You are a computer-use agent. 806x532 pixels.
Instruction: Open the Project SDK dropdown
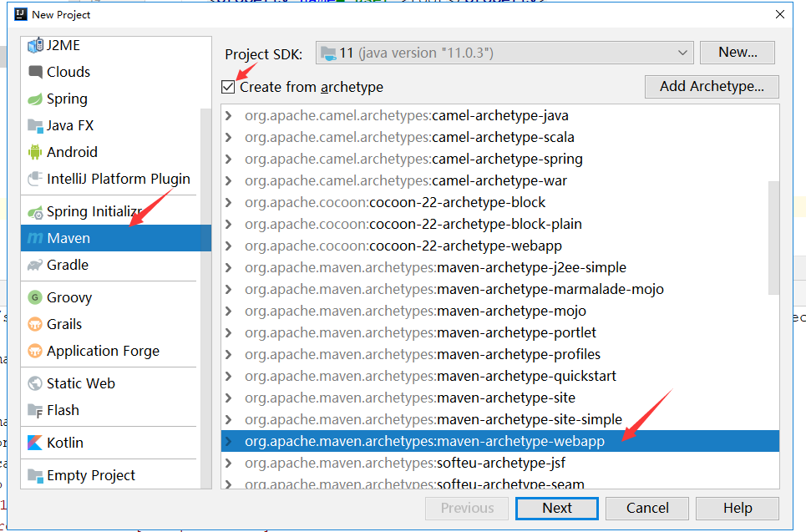(682, 53)
